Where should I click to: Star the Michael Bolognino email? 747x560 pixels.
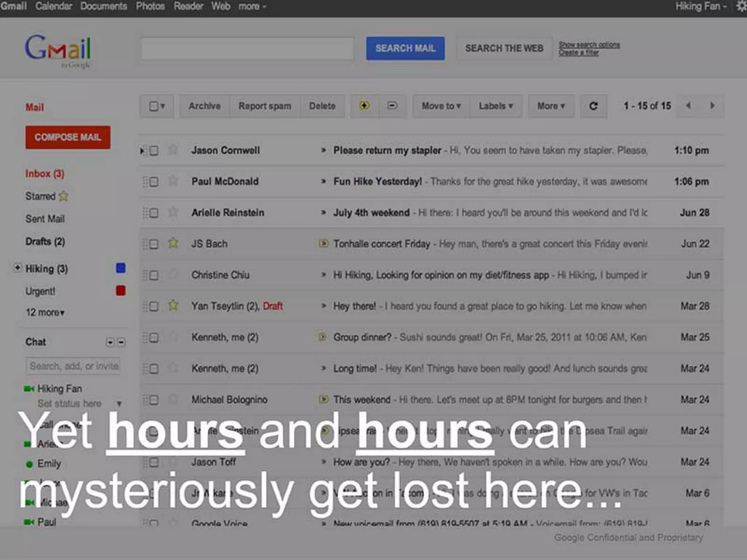point(173,399)
